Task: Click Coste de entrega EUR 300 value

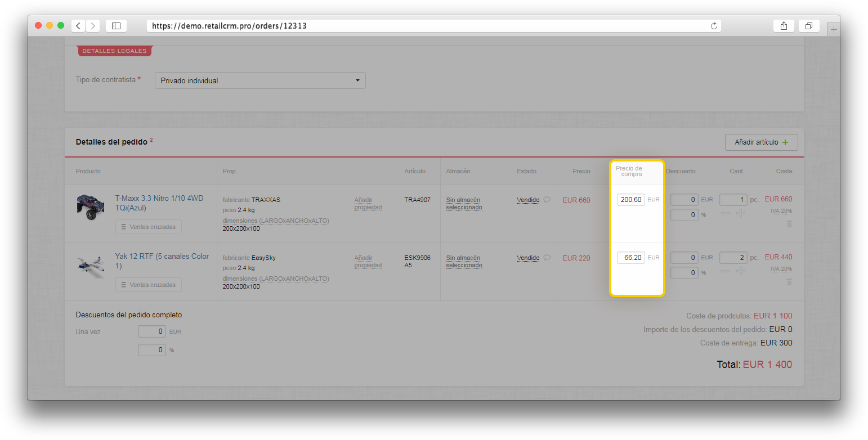Action: pos(776,343)
